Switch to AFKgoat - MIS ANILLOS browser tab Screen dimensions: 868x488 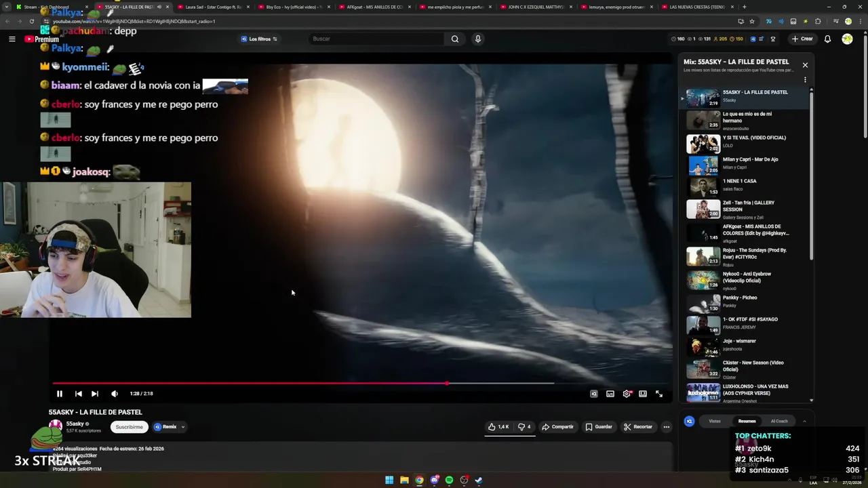pos(374,7)
